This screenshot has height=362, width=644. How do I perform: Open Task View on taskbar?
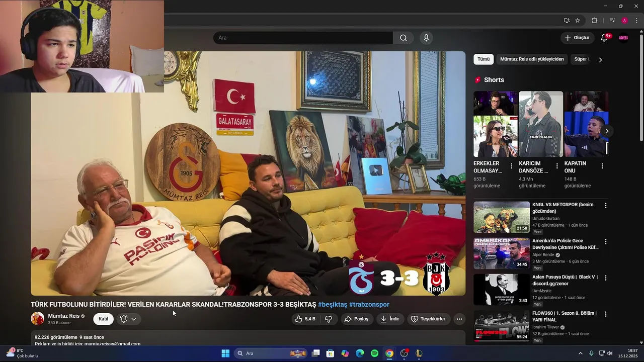click(x=315, y=353)
